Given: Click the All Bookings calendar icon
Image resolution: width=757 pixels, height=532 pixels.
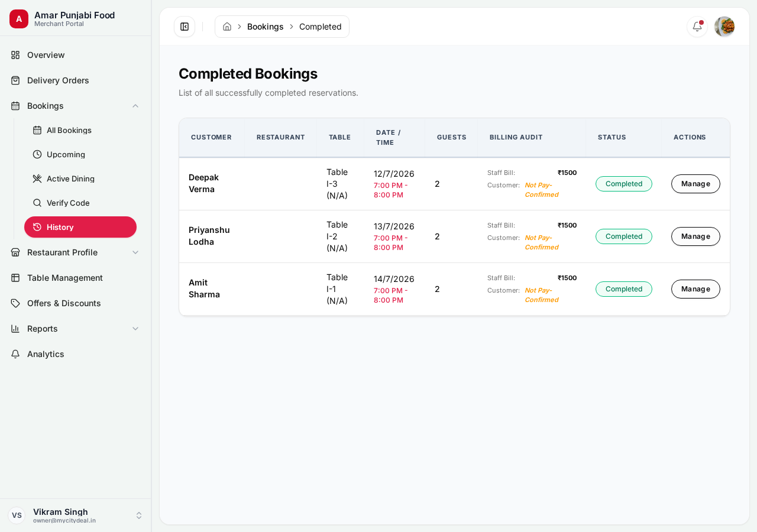Looking at the screenshot, I should click(37, 130).
